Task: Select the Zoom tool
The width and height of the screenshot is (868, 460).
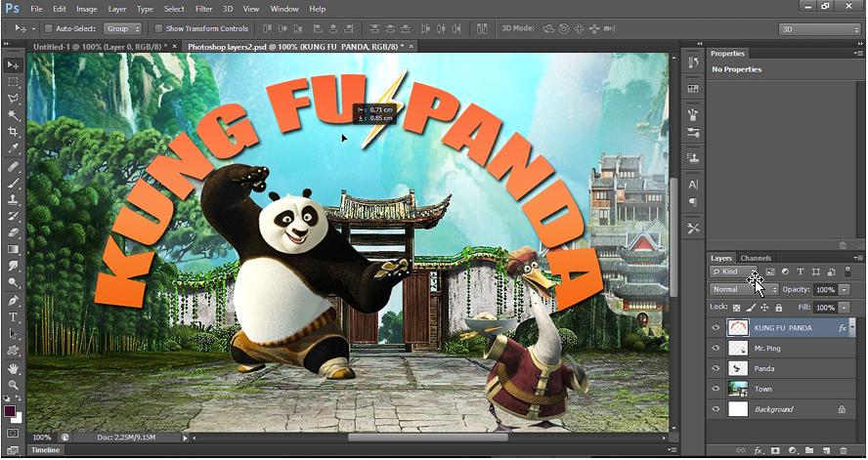Action: [14, 386]
